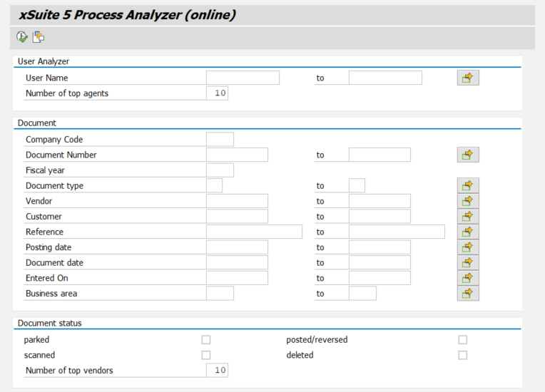
Task: Focus the Reference from field
Action: click(x=254, y=232)
